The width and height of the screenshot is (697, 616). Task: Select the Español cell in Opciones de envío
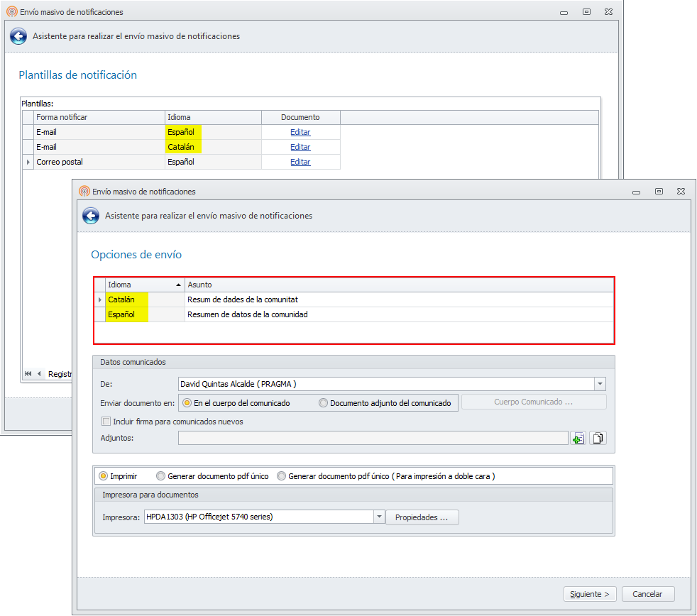coord(145,314)
